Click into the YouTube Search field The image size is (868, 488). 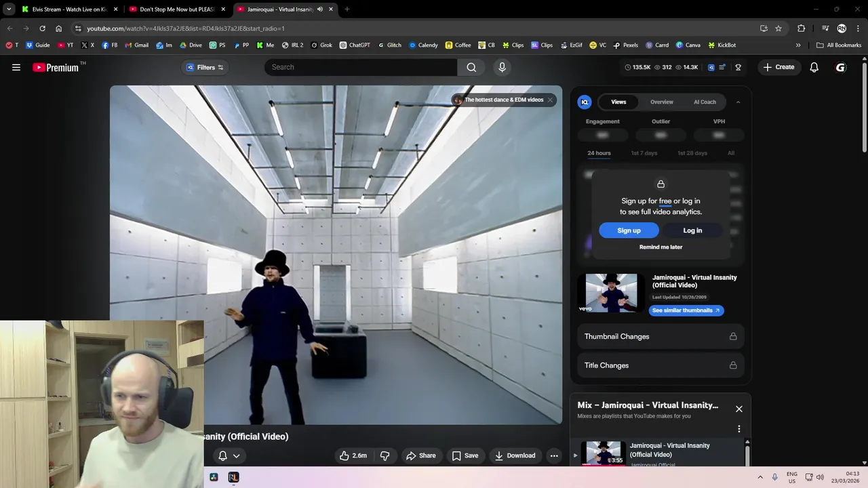359,67
